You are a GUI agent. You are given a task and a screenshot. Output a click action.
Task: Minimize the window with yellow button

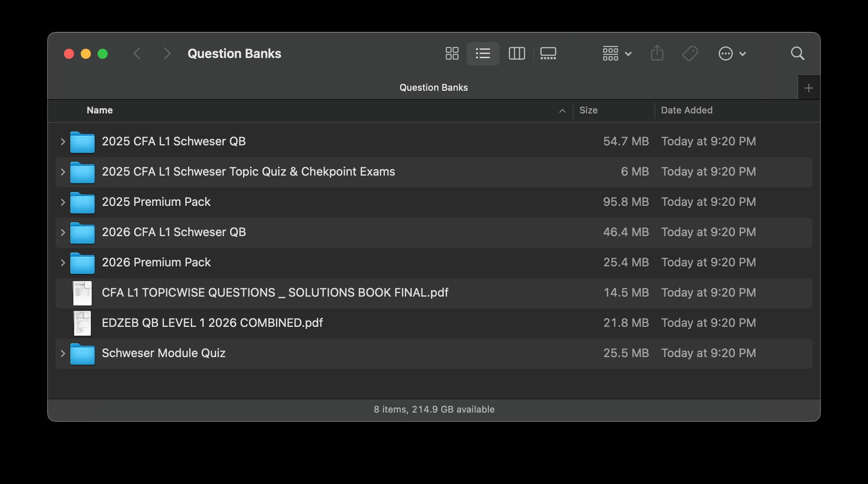tap(86, 54)
